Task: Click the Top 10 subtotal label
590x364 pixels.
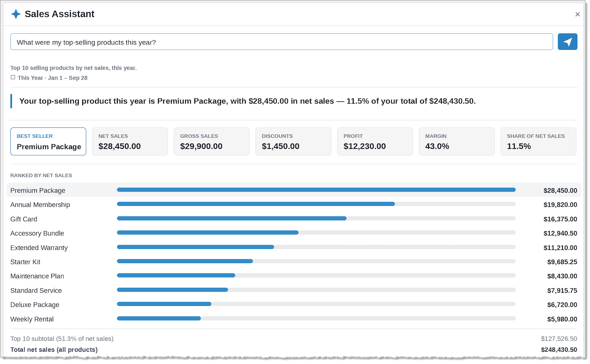Action: click(62, 339)
